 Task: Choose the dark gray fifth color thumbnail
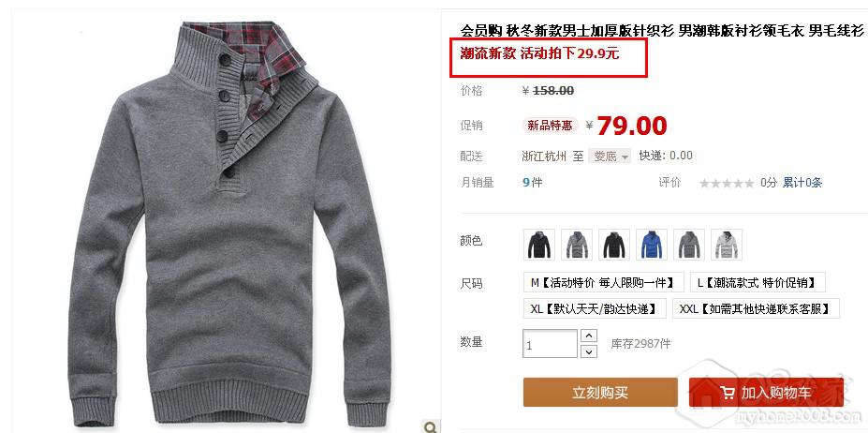click(x=688, y=245)
